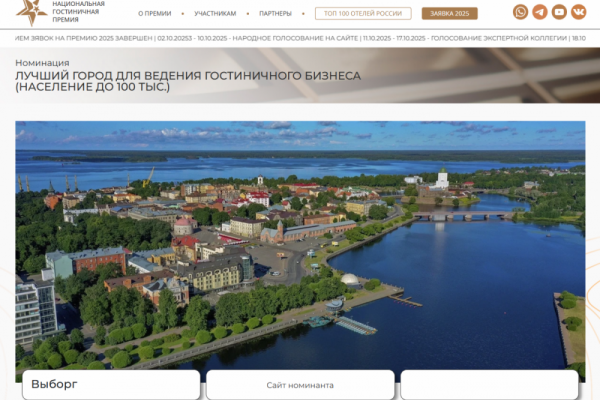This screenshot has width=600, height=400.
Task: Open the Telegram social icon
Action: (540, 12)
